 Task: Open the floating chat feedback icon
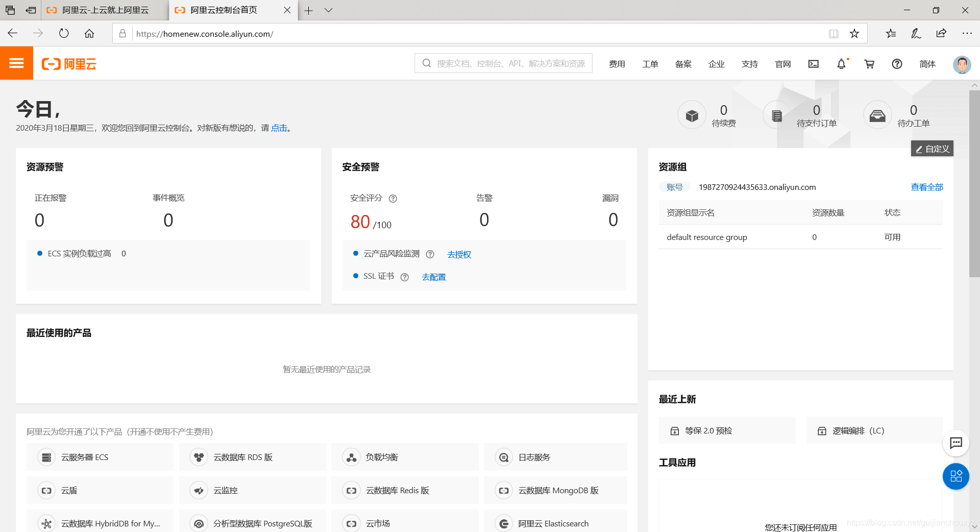[956, 443]
